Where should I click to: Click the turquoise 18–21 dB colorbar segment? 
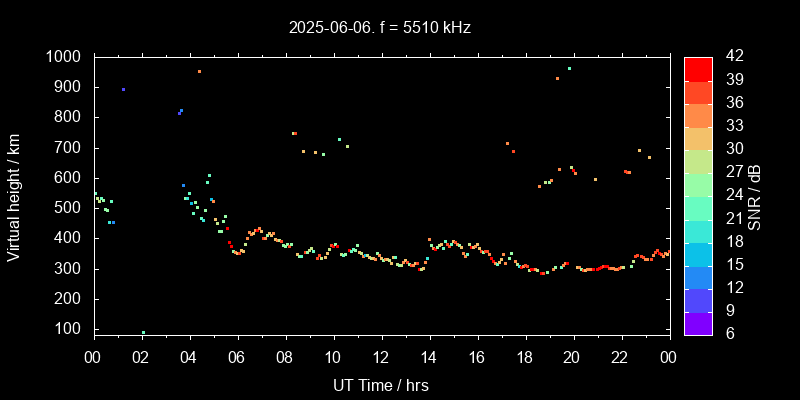click(698, 230)
